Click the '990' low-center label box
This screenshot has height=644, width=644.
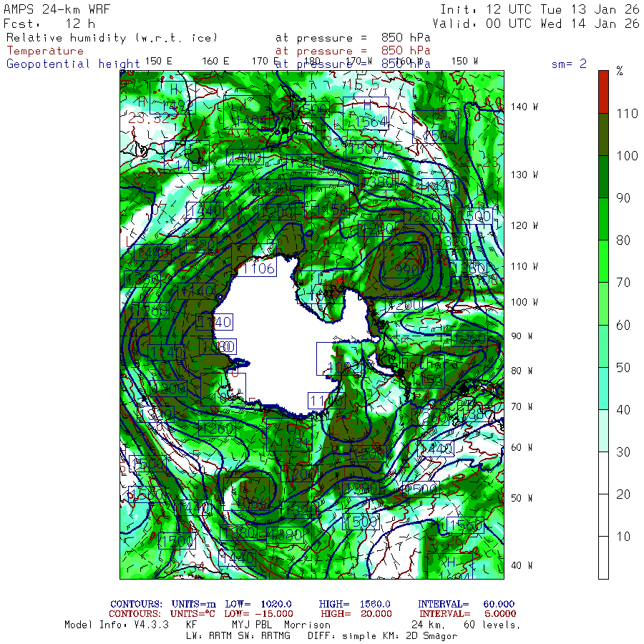[x=406, y=262]
